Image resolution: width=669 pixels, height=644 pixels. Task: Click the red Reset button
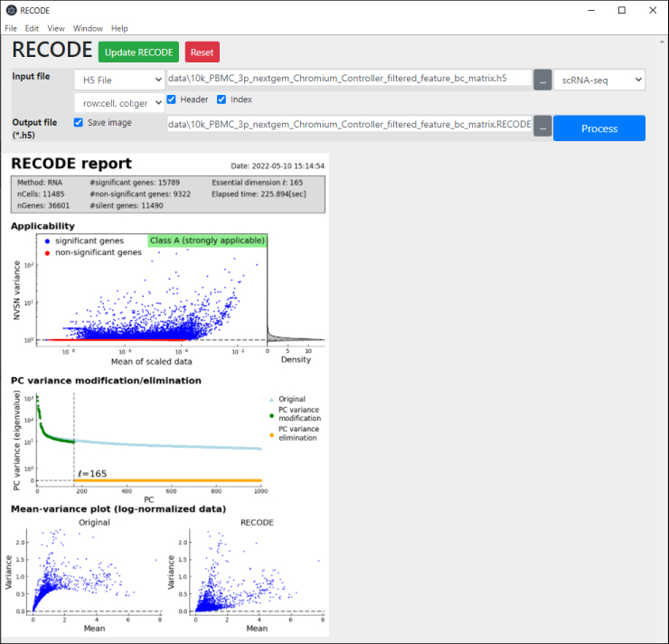pos(203,52)
